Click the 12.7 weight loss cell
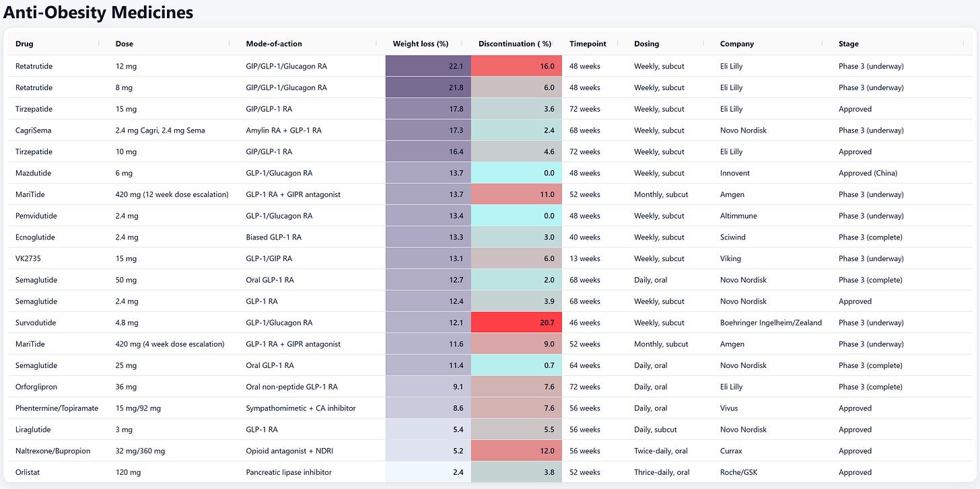Image resolution: width=980 pixels, height=489 pixels. tap(428, 280)
